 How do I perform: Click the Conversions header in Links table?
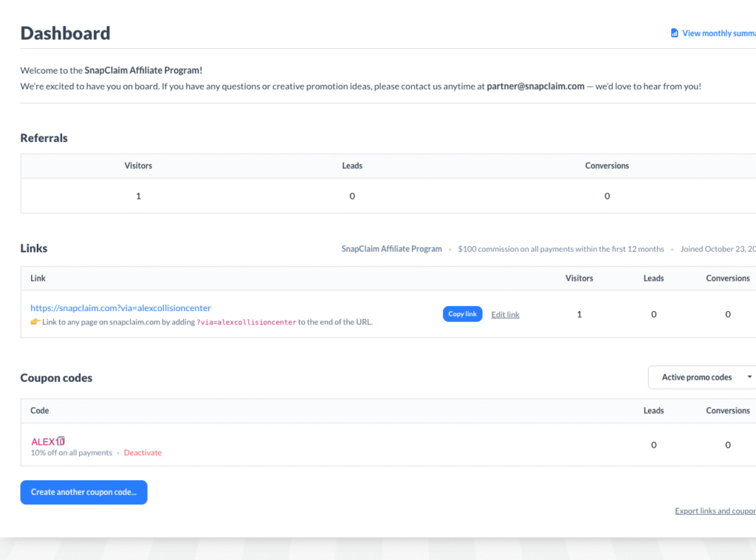pos(727,279)
